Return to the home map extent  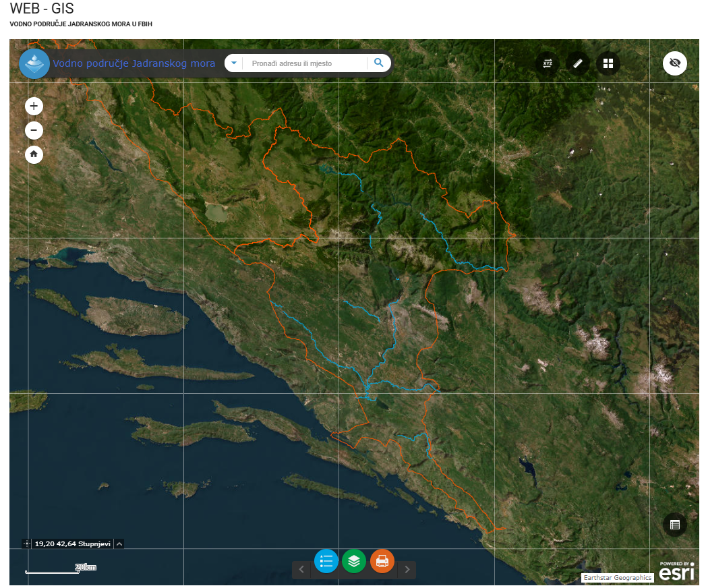click(34, 154)
